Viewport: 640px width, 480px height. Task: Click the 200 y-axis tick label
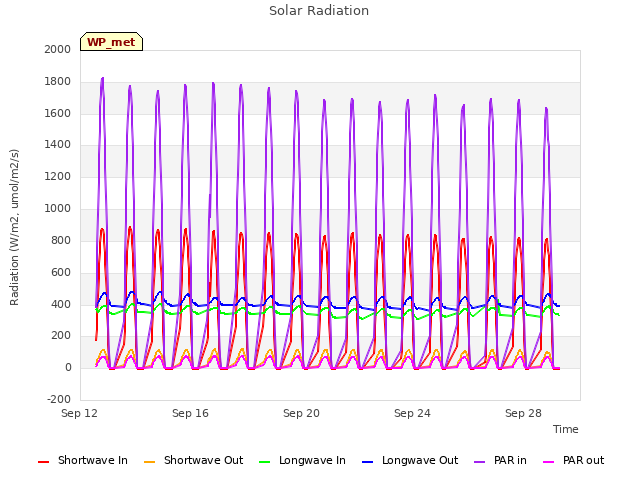pyautogui.click(x=61, y=336)
